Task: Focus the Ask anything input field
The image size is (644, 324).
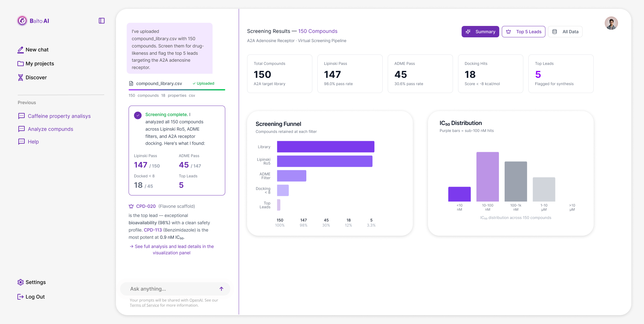Action: (x=171, y=289)
